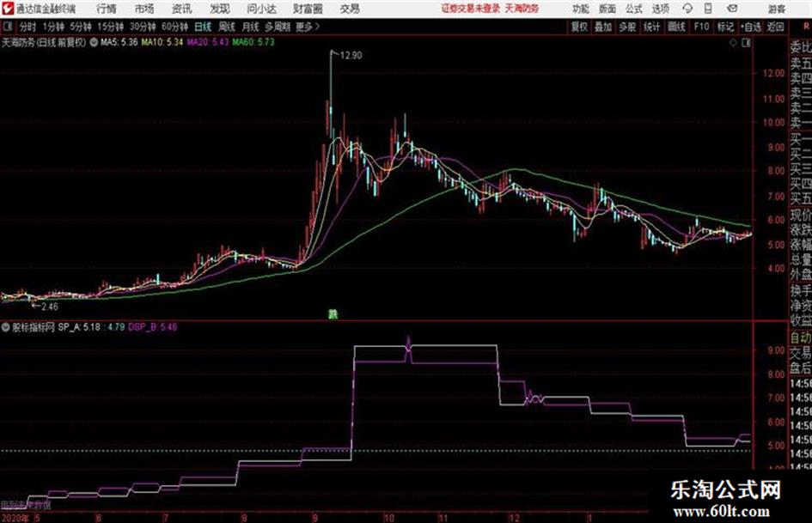This screenshot has width=812, height=523.
Task: Click the diamond icon above price axis
Action: pyautogui.click(x=733, y=43)
